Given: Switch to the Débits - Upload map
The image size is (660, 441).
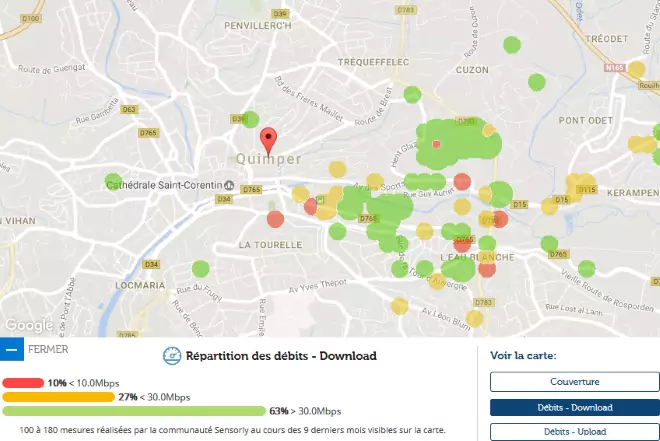Looking at the screenshot, I should pos(574,432).
